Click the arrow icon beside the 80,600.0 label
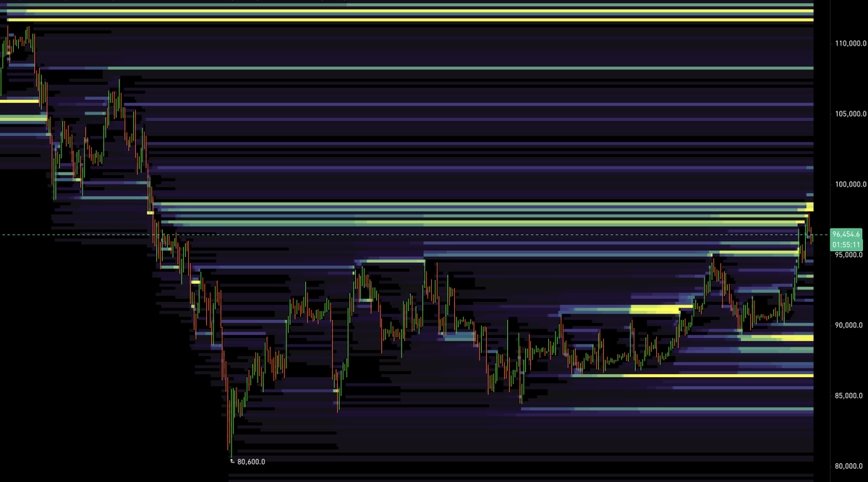Image resolution: width=868 pixels, height=482 pixels. (231, 460)
